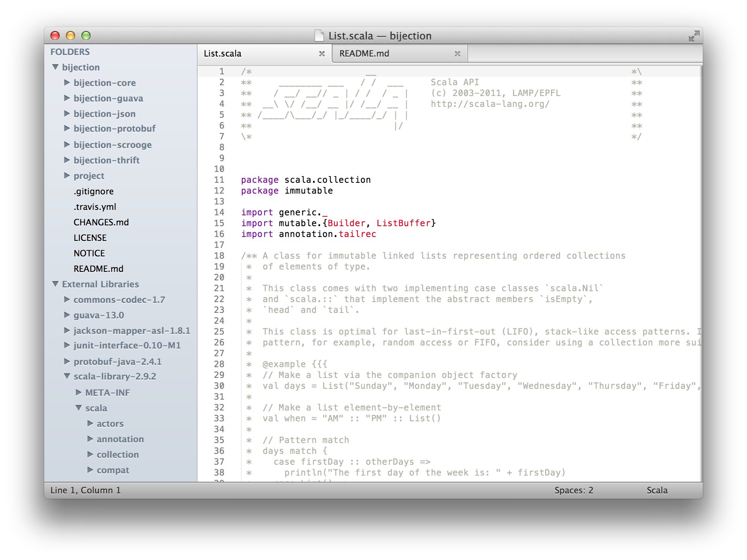Expand the META-INF folder
This screenshot has height=560, width=747.
(x=79, y=392)
